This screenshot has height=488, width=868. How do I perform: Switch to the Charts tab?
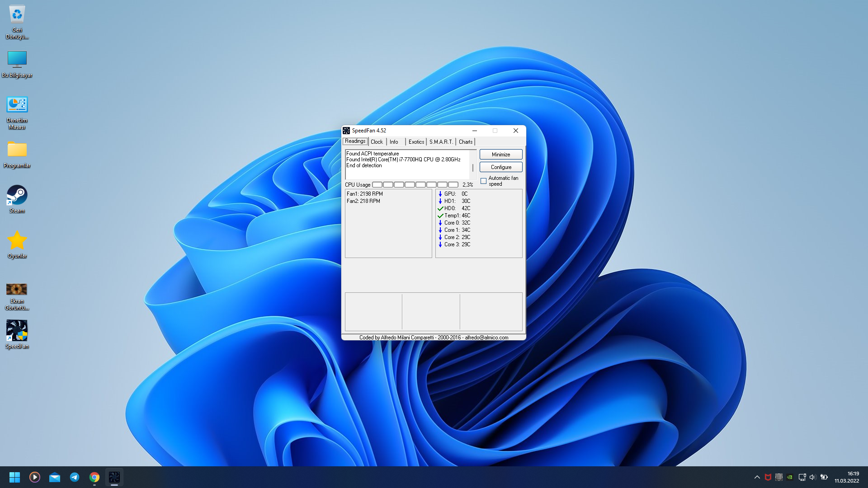coord(465,142)
